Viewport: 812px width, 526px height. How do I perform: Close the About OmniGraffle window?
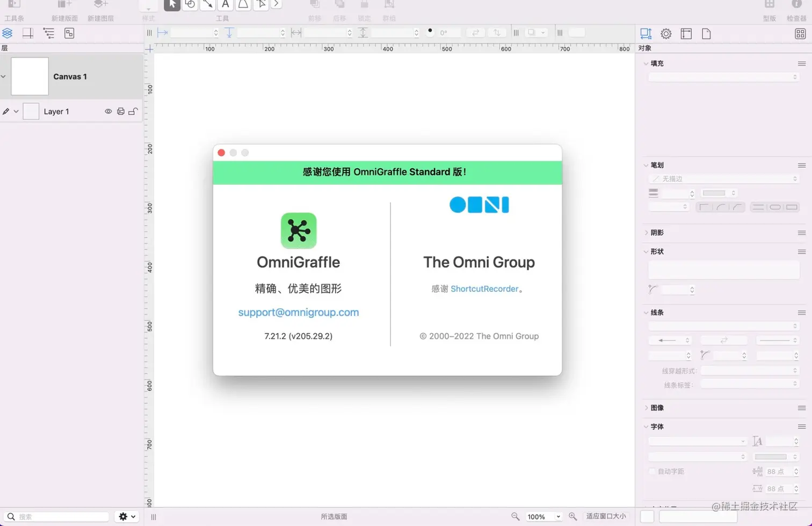tap(221, 153)
